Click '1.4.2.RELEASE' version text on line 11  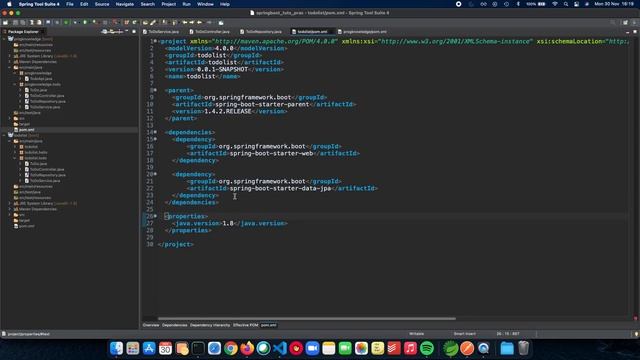(x=228, y=111)
